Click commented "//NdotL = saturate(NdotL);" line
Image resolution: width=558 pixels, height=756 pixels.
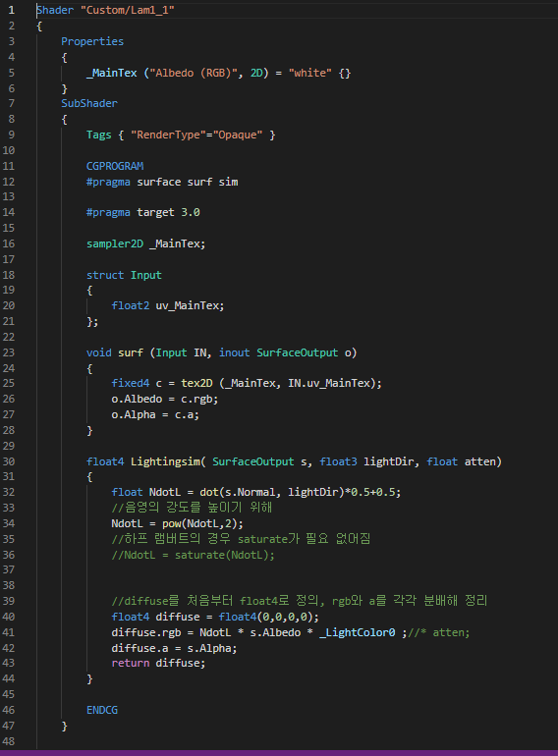tap(193, 555)
